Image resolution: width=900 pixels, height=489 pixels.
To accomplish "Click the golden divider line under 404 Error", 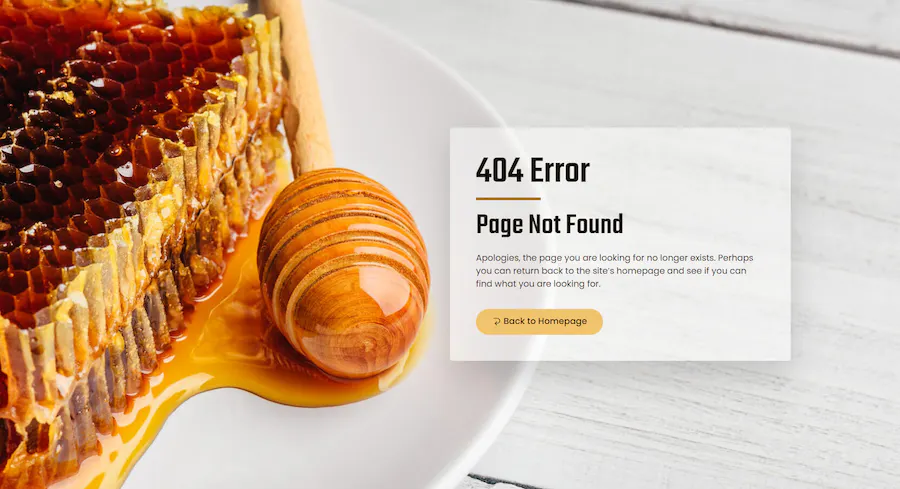I will (x=508, y=199).
